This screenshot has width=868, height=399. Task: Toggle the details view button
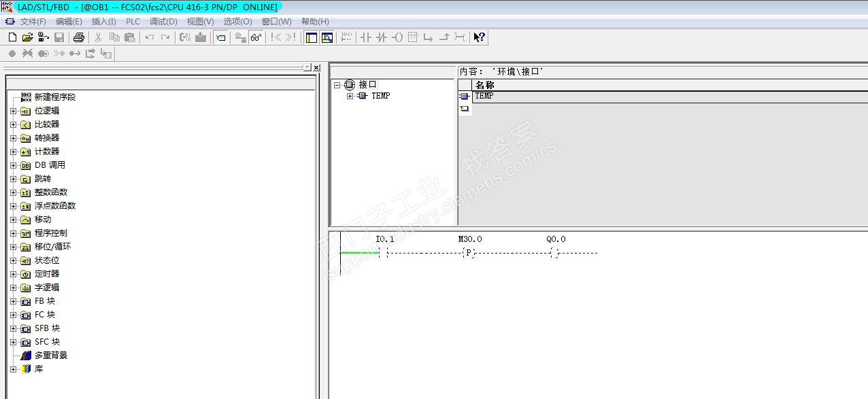327,37
